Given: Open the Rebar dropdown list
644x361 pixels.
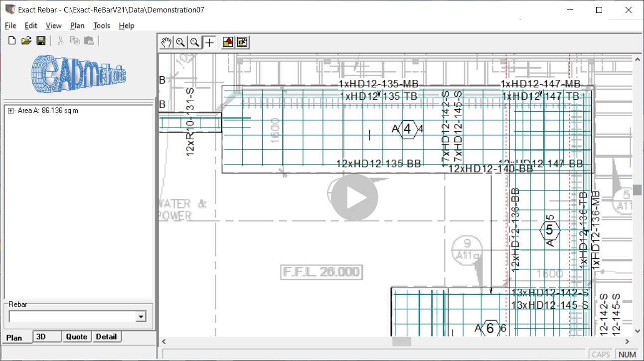Looking at the screenshot, I should point(141,316).
